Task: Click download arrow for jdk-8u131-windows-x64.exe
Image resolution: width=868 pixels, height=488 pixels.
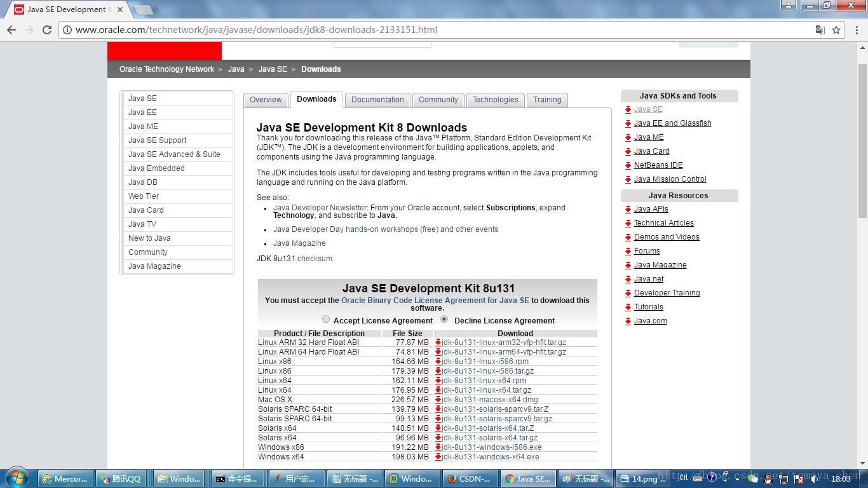Action: tap(438, 457)
